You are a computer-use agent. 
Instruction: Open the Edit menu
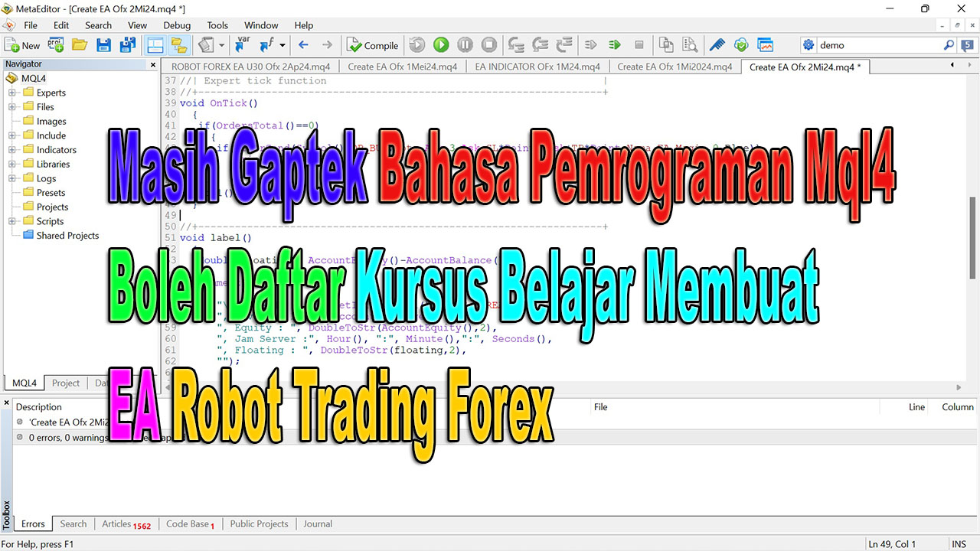(61, 25)
